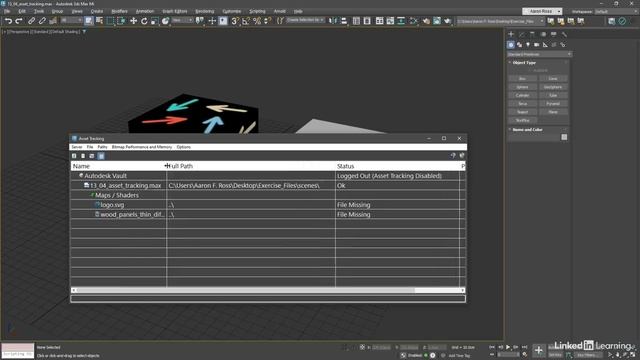The width and height of the screenshot is (640, 360).
Task: Activate the Unlink Selection tool
Action: pos(42,21)
